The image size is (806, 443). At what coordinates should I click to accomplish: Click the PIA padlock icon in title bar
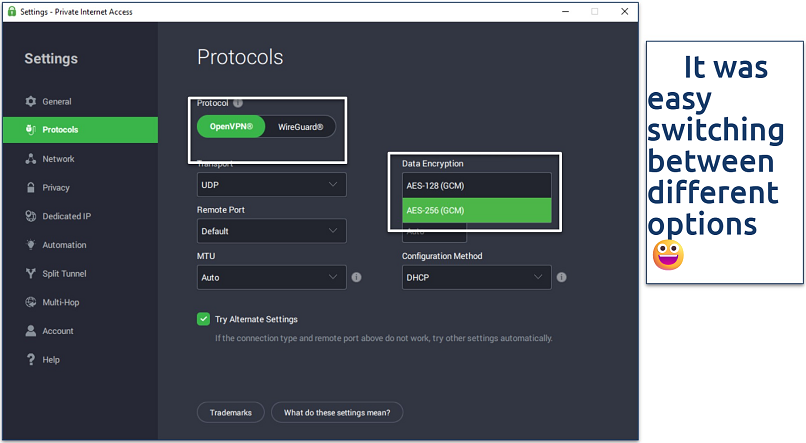tap(12, 11)
